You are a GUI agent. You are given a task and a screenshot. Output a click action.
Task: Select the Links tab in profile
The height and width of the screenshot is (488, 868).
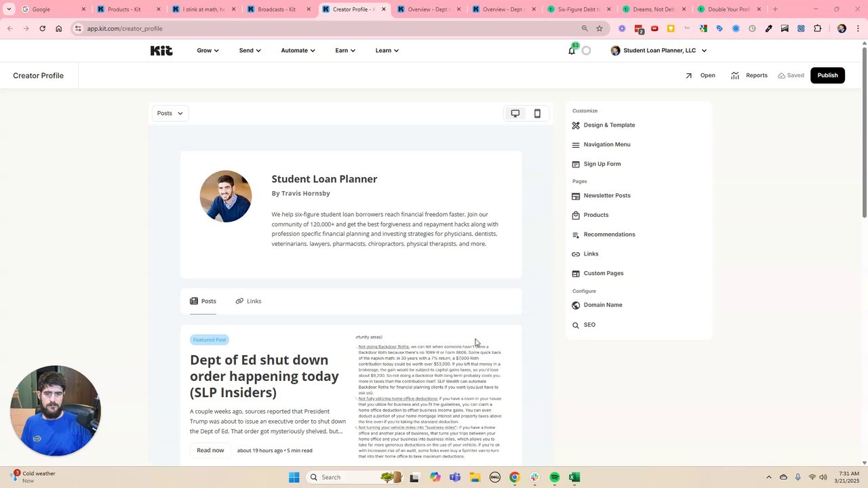pos(248,301)
